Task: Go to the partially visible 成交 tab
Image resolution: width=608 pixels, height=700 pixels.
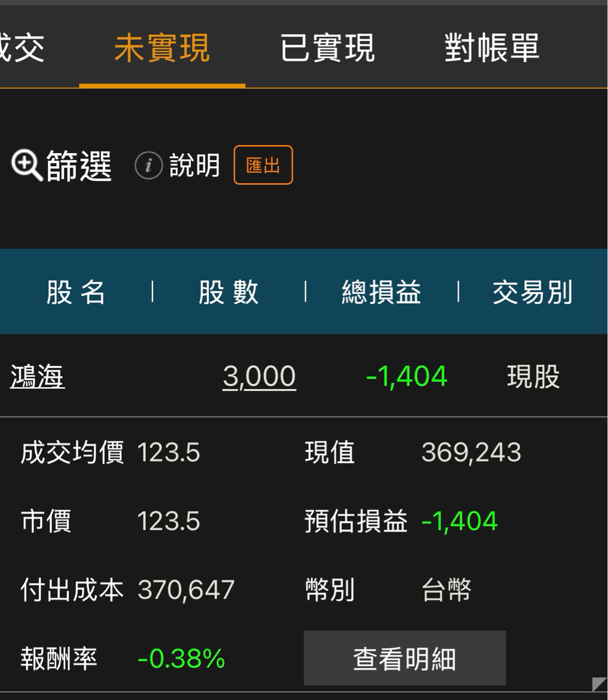Action: 22,48
